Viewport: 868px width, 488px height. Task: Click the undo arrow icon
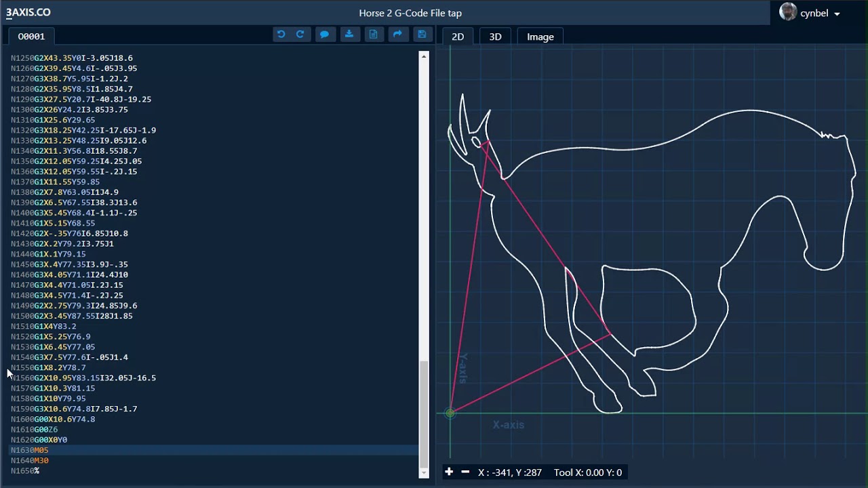click(281, 35)
